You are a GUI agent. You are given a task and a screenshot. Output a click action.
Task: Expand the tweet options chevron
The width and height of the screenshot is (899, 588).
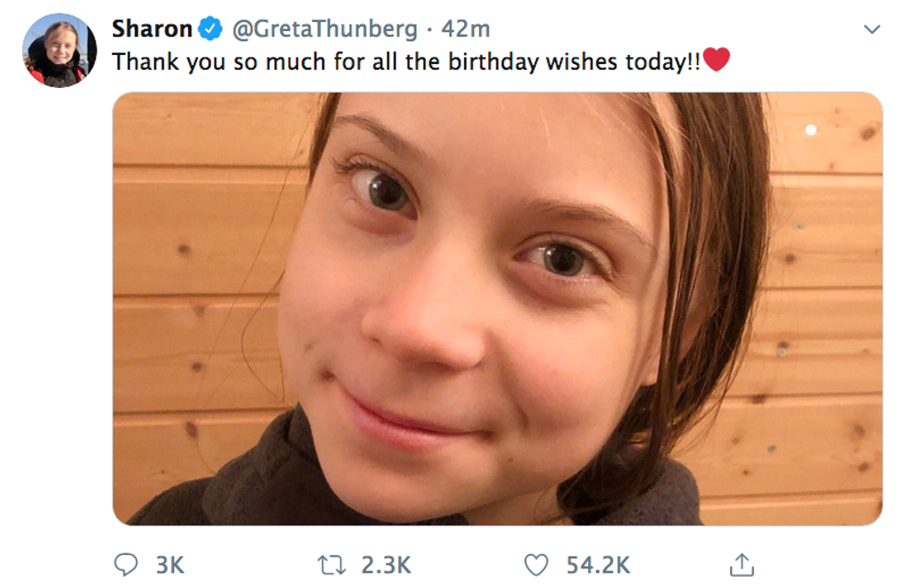871,29
